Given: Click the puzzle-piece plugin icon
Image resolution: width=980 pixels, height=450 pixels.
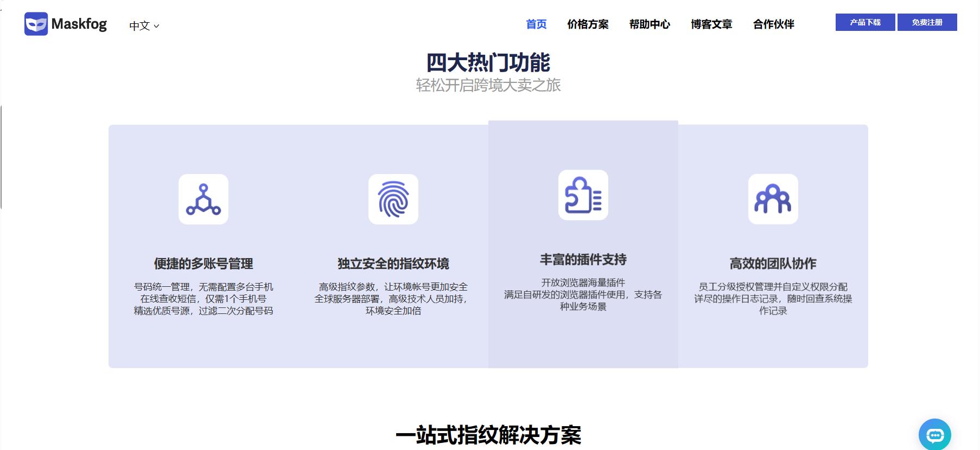Looking at the screenshot, I should pyautogui.click(x=583, y=195).
